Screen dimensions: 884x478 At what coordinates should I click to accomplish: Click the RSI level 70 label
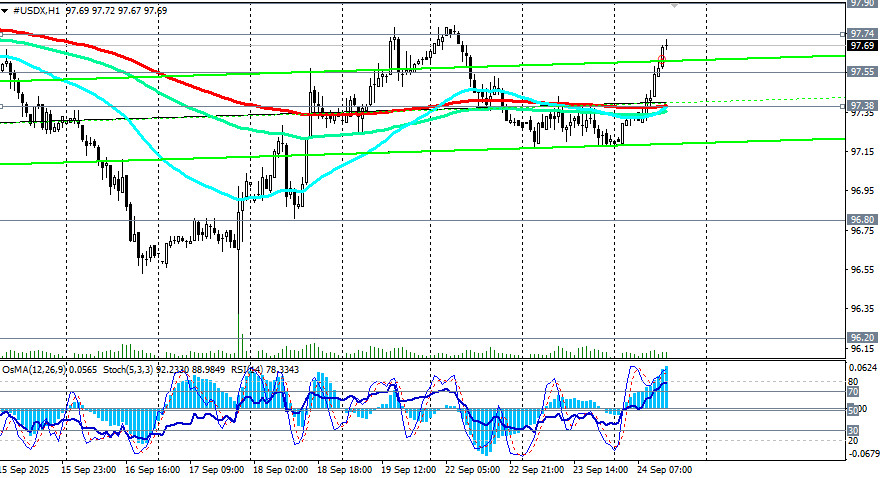point(853,393)
